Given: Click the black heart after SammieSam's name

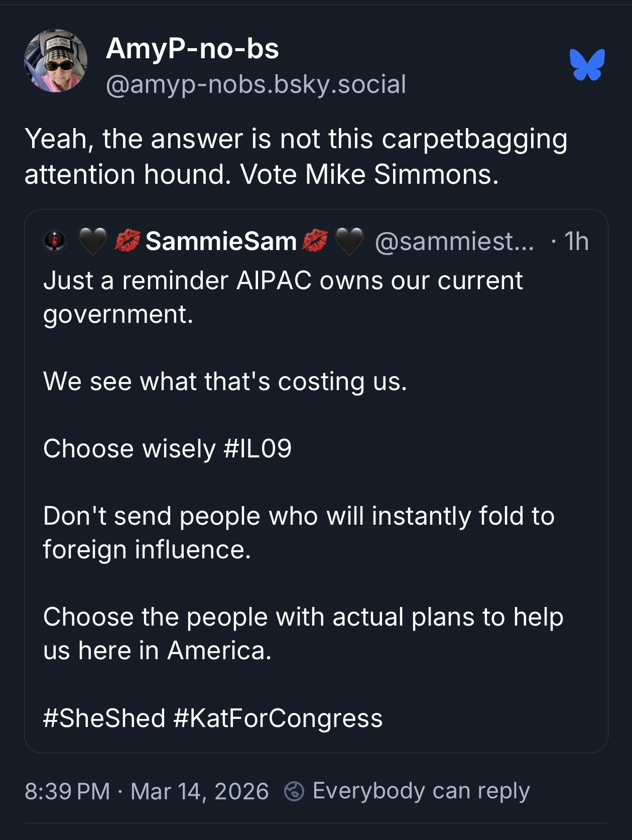Looking at the screenshot, I should click(x=349, y=242).
